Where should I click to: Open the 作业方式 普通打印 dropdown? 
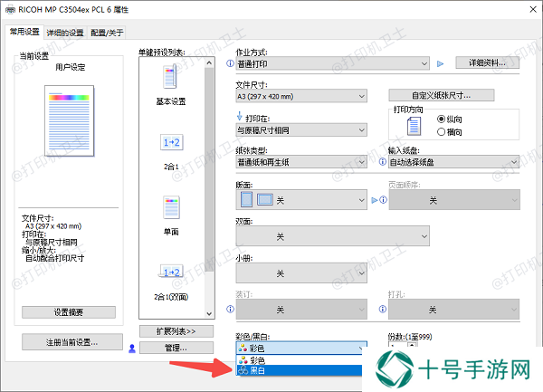point(333,63)
